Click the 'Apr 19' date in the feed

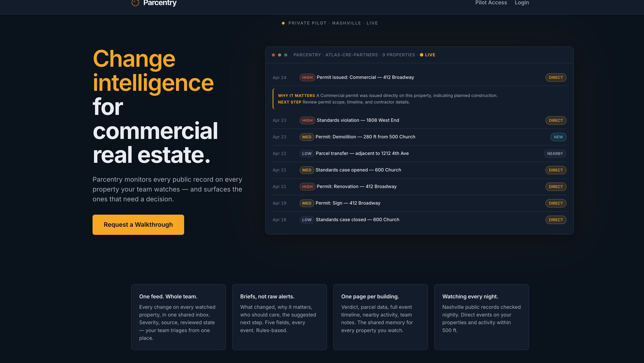pyautogui.click(x=279, y=203)
